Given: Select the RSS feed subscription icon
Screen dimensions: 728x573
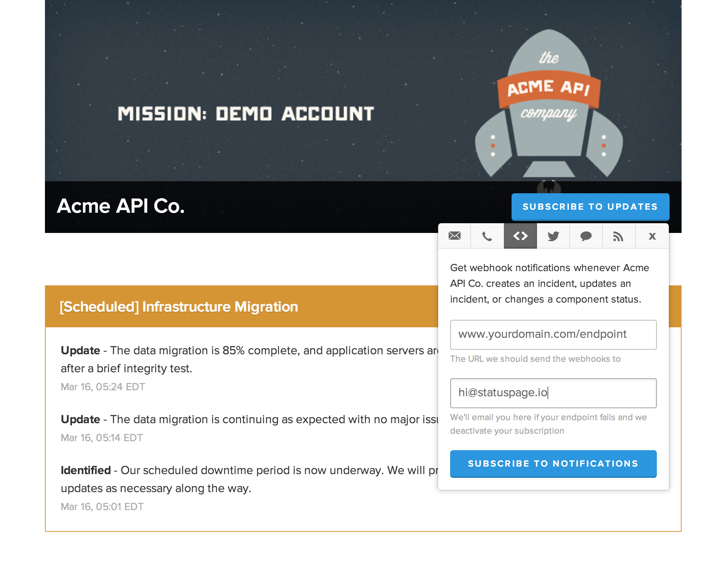Looking at the screenshot, I should (619, 236).
